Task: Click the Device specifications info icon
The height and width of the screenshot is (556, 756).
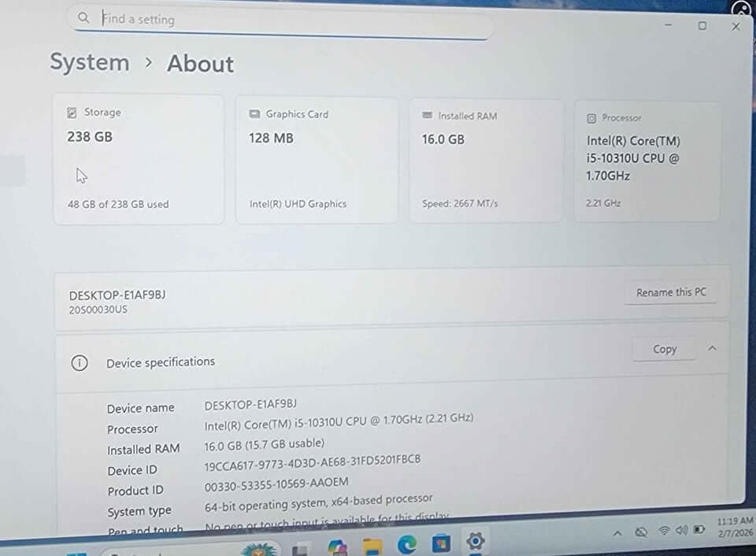Action: coord(80,362)
